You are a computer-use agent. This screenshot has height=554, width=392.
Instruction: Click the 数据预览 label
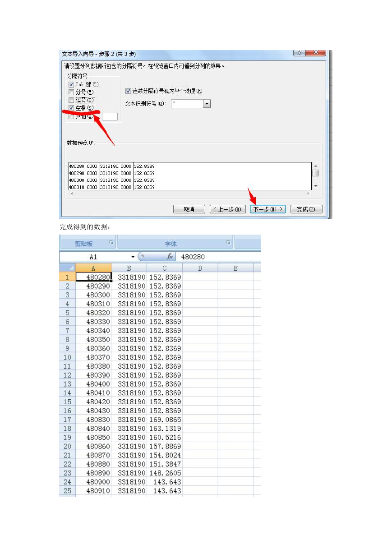[x=81, y=143]
